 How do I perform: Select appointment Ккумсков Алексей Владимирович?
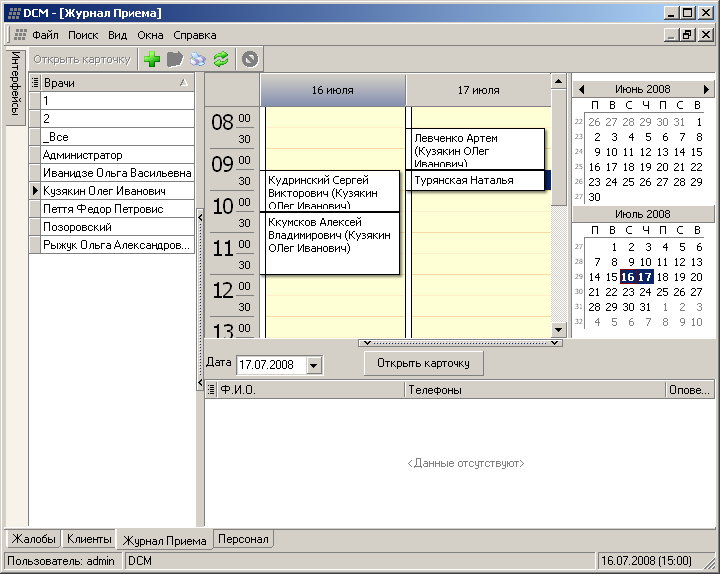[x=330, y=243]
